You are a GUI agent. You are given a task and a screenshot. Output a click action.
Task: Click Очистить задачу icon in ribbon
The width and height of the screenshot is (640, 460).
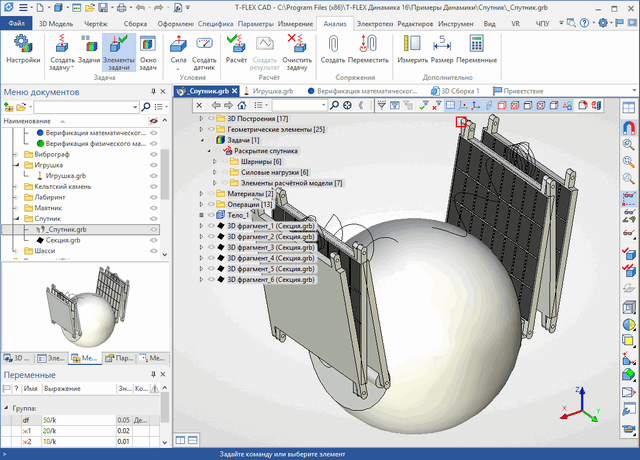pos(297,44)
